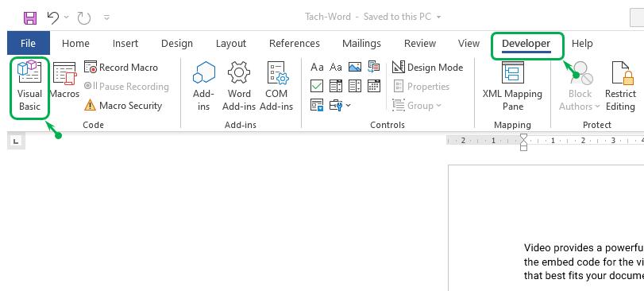Switch to the Layout tab

pyautogui.click(x=231, y=43)
